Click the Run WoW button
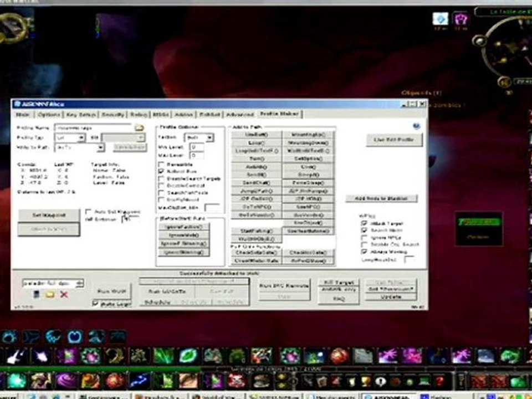Screen dimensions: 532x399 point(112,291)
